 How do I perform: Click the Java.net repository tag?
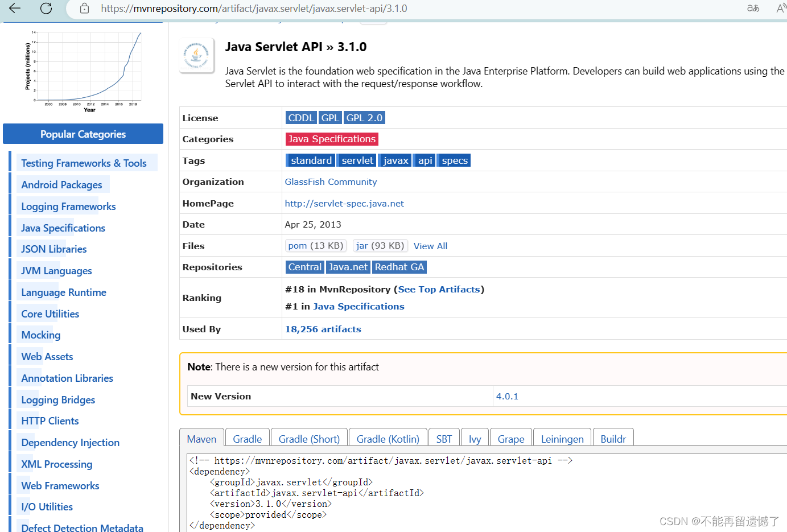coord(348,267)
